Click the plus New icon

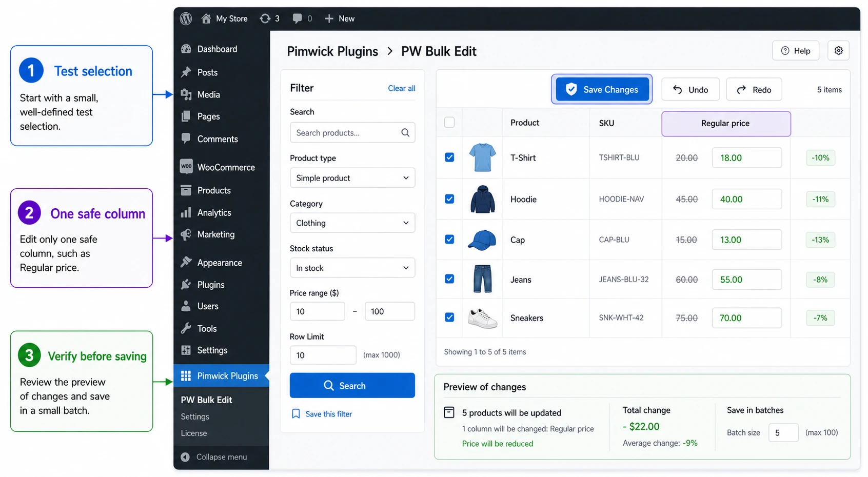point(329,18)
